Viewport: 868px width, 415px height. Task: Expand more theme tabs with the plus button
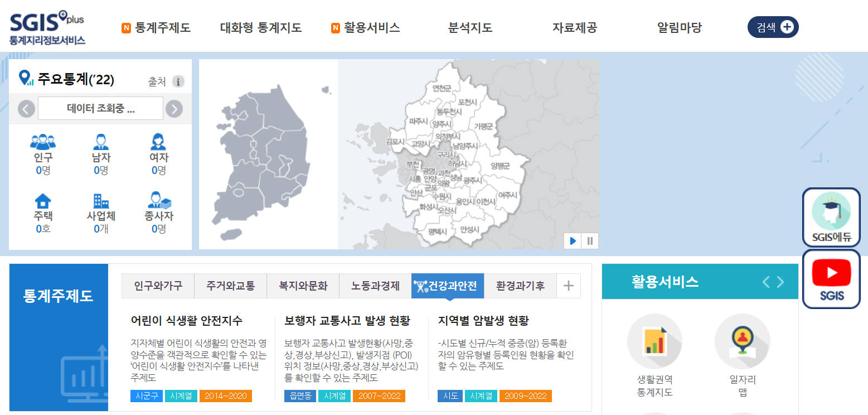(x=569, y=285)
